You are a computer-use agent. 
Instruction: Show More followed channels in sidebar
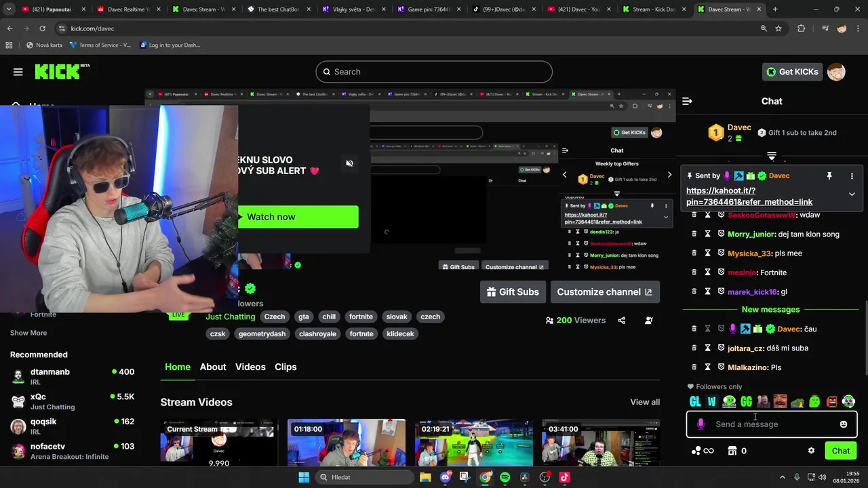[x=28, y=333]
